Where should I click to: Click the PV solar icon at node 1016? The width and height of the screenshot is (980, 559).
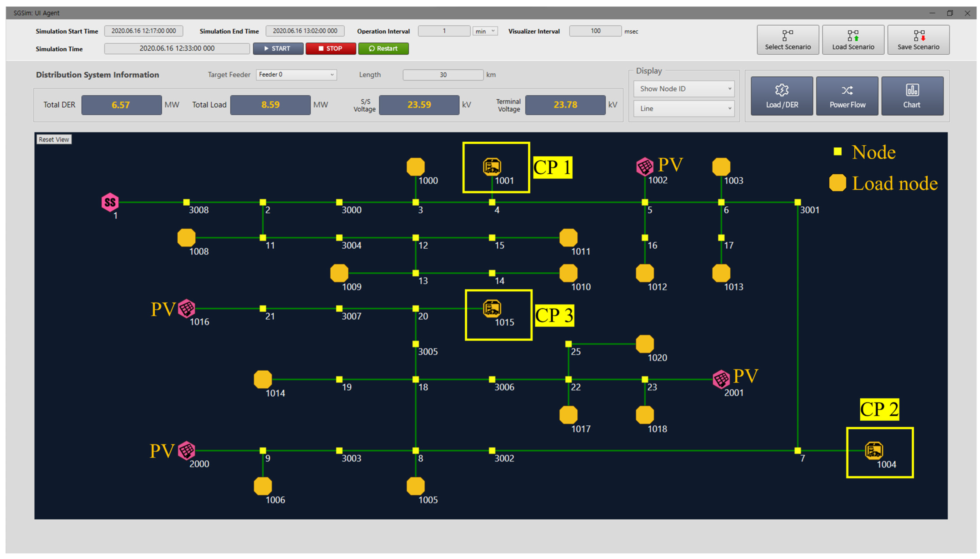[x=187, y=308]
